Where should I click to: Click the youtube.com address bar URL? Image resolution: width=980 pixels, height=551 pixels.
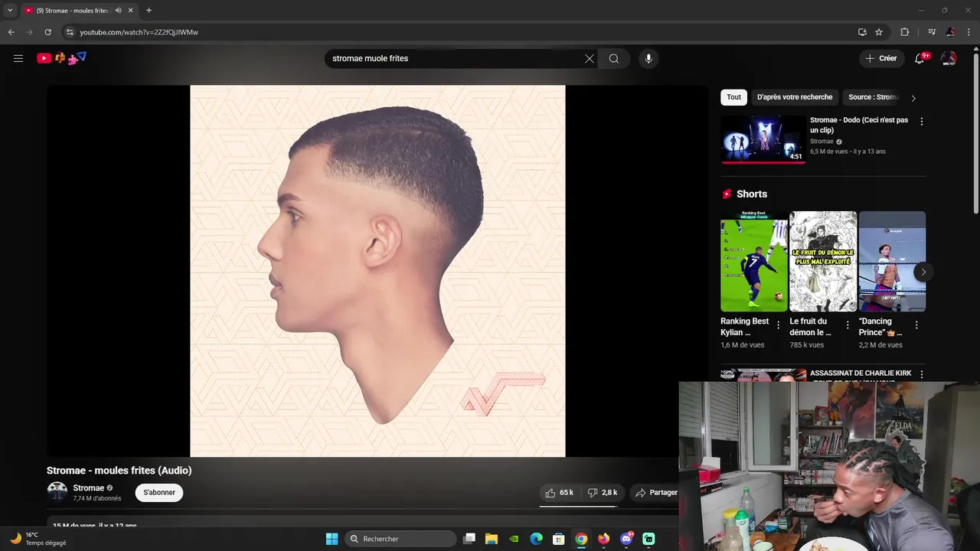click(x=139, y=32)
